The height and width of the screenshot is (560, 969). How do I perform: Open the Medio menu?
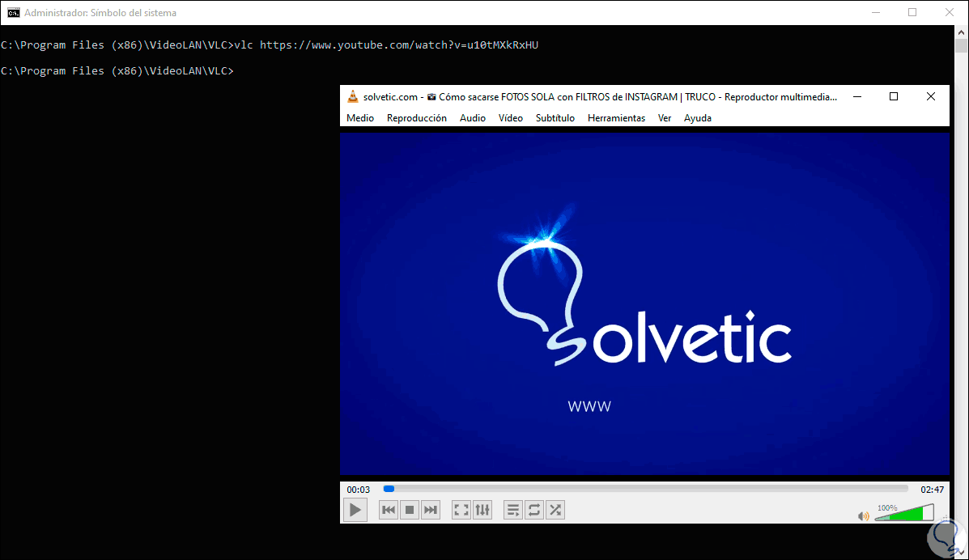(360, 118)
